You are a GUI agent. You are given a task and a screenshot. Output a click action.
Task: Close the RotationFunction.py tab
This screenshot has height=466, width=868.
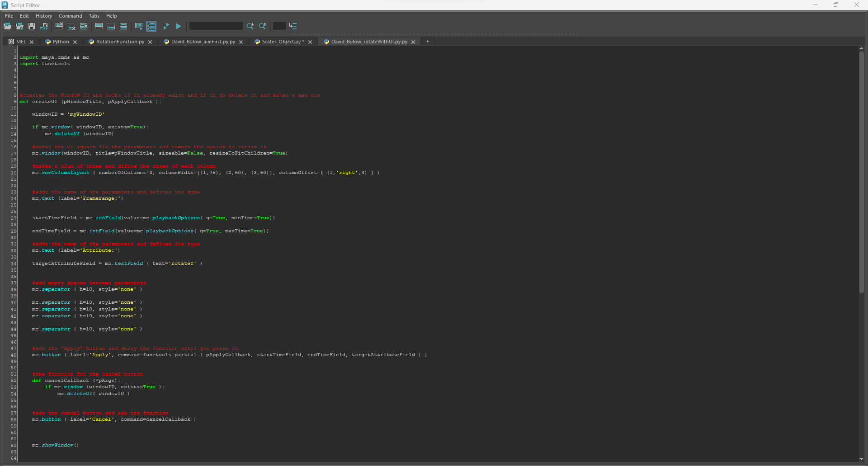click(150, 42)
